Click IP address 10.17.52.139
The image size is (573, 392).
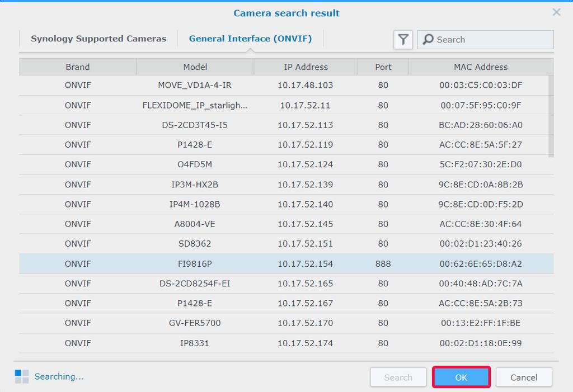[x=305, y=185]
